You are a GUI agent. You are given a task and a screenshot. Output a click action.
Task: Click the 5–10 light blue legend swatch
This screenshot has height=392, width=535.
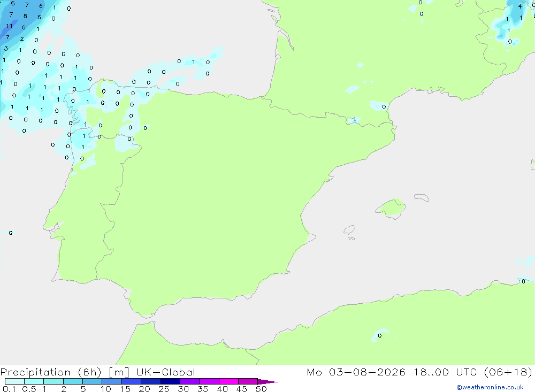click(x=92, y=381)
